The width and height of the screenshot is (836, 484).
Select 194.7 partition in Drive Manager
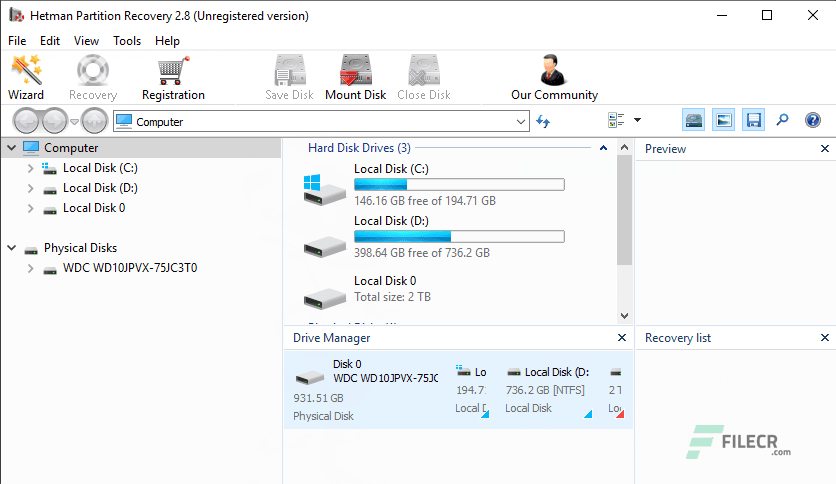point(472,390)
